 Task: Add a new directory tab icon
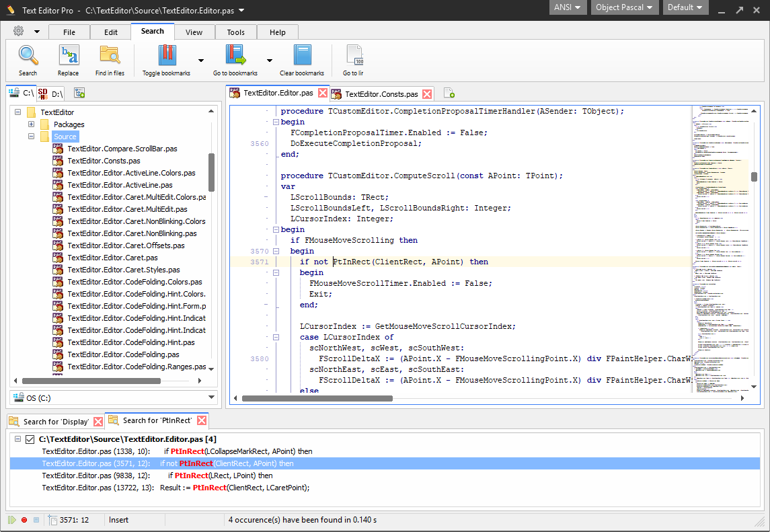click(x=79, y=93)
